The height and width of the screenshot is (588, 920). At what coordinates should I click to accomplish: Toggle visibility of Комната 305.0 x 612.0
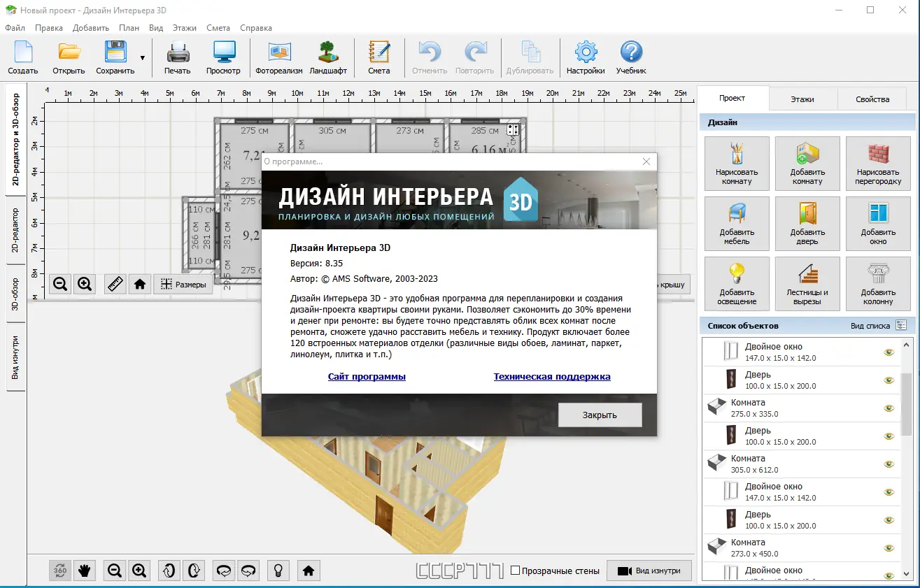[889, 464]
